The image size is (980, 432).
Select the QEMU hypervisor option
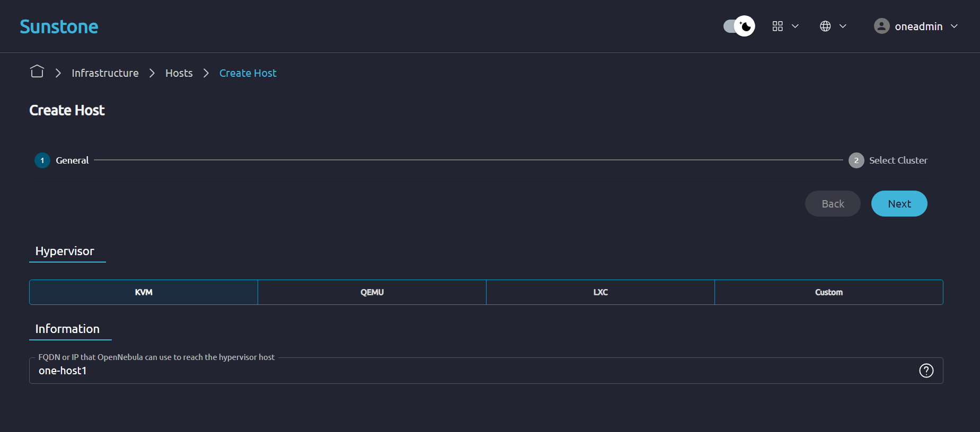coord(372,292)
